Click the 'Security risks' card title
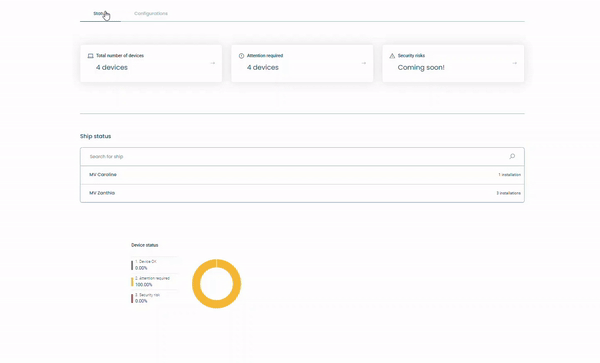The height and width of the screenshot is (363, 600). [x=411, y=55]
